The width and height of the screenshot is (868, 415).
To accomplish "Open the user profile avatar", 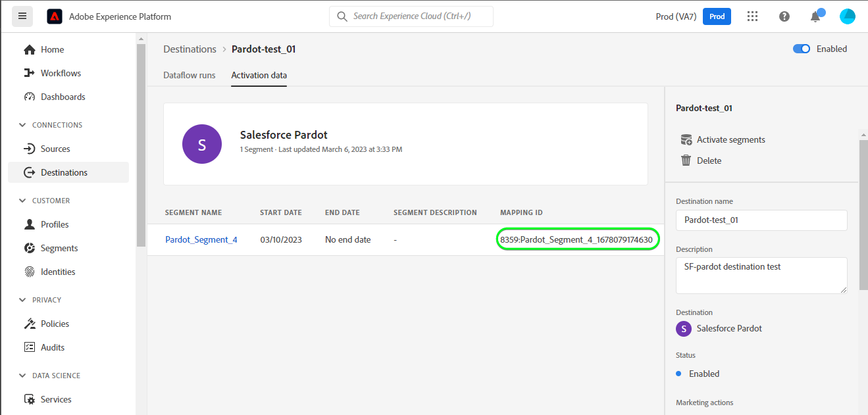I will [x=848, y=16].
